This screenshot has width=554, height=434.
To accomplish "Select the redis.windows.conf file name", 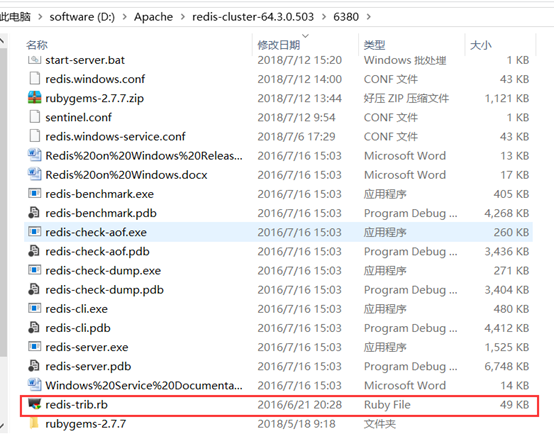I will click(x=95, y=79).
